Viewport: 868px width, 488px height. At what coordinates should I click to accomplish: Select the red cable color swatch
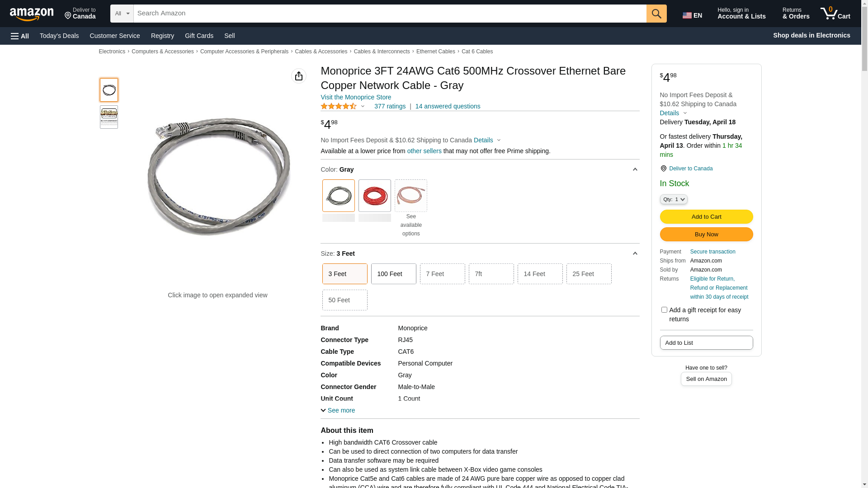pyautogui.click(x=374, y=196)
